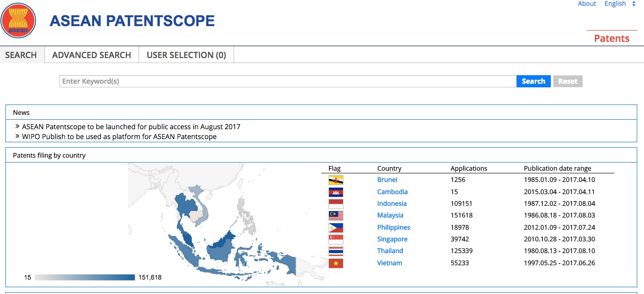Click the News panel heading
The height and width of the screenshot is (294, 644).
point(21,113)
